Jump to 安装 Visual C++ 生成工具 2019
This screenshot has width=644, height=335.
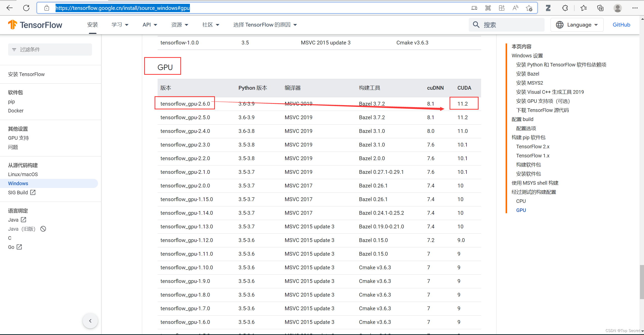point(550,92)
